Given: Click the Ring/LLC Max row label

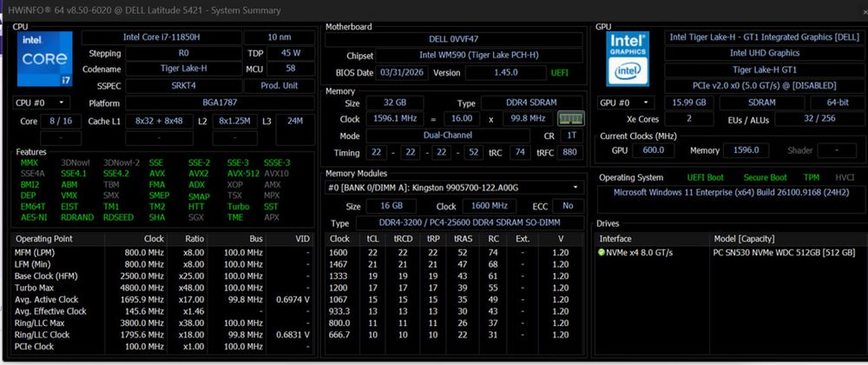Looking at the screenshot, I should click(x=39, y=323).
